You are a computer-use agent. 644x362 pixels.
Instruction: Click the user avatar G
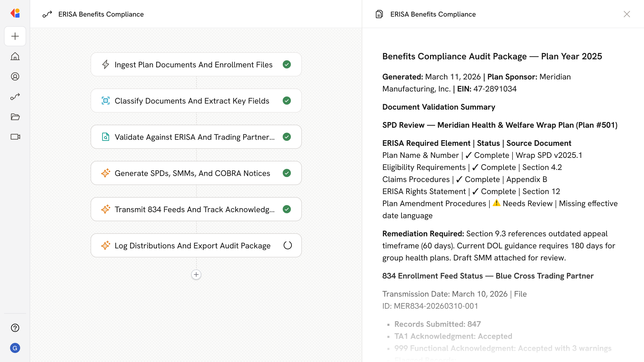(x=15, y=348)
